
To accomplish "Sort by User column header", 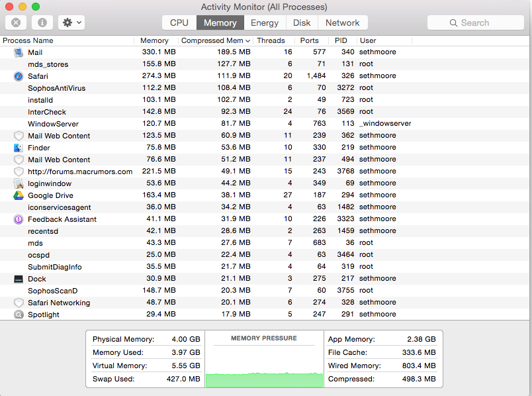I will 384,40.
